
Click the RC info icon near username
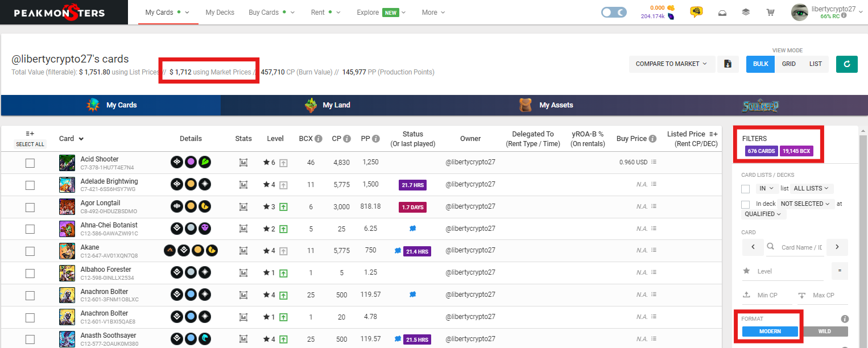tap(844, 15)
